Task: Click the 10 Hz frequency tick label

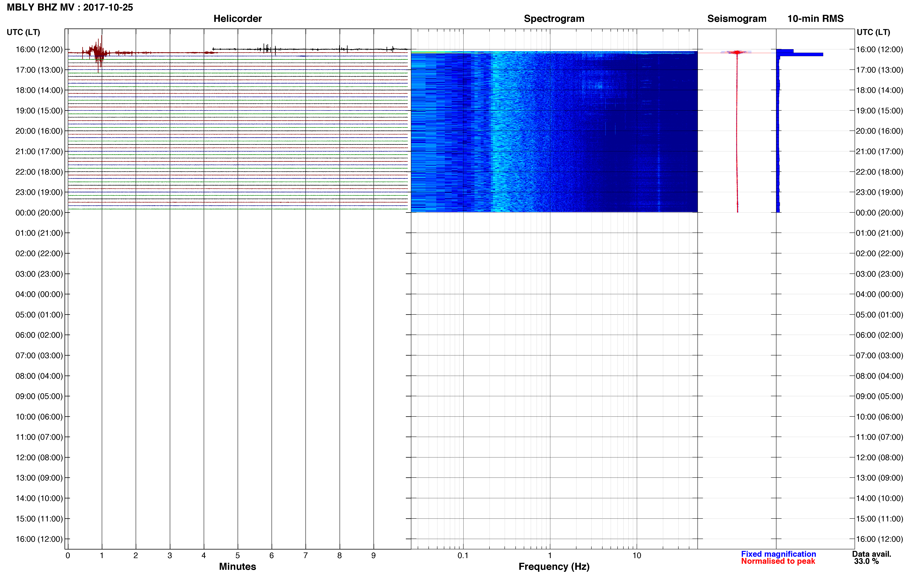Action: pos(637,556)
